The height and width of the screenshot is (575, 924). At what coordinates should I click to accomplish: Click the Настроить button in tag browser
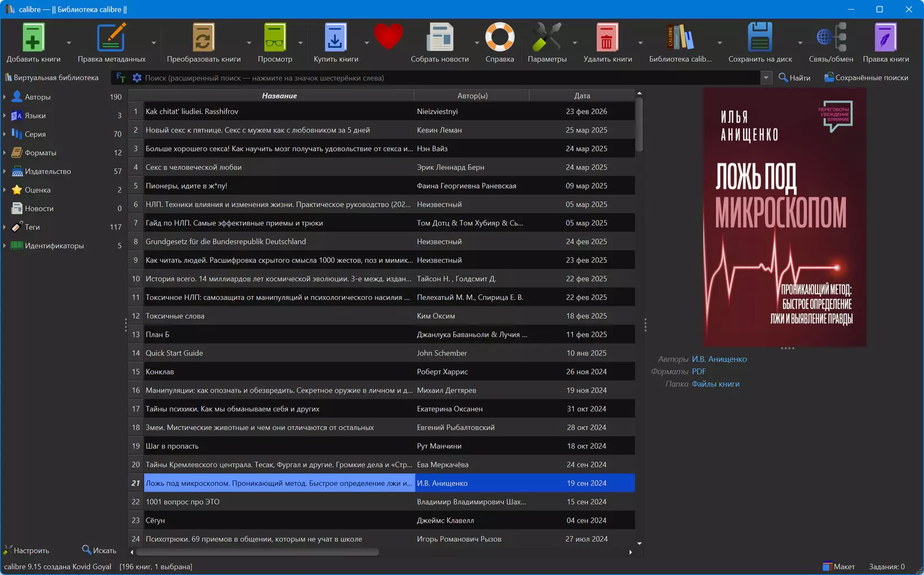click(x=26, y=550)
